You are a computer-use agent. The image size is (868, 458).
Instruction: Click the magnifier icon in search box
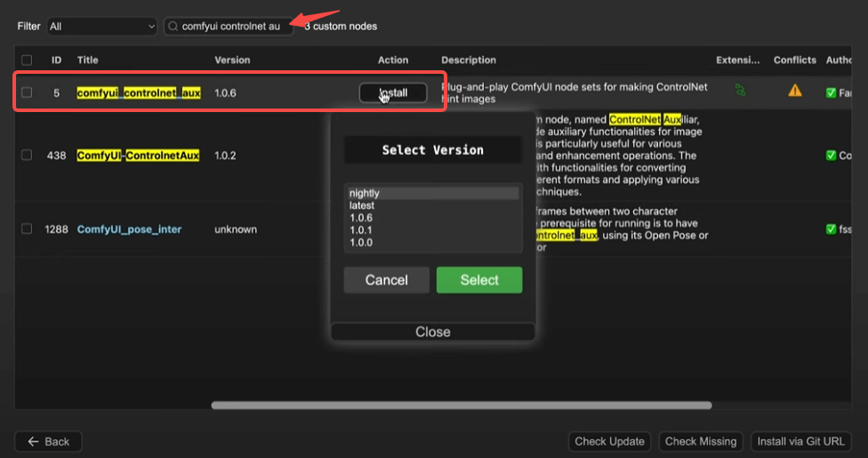[173, 27]
